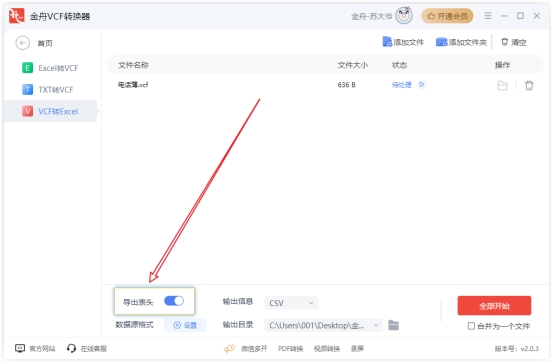The width and height of the screenshot is (553, 364).
Task: Maximize the converter window
Action: pos(520,16)
